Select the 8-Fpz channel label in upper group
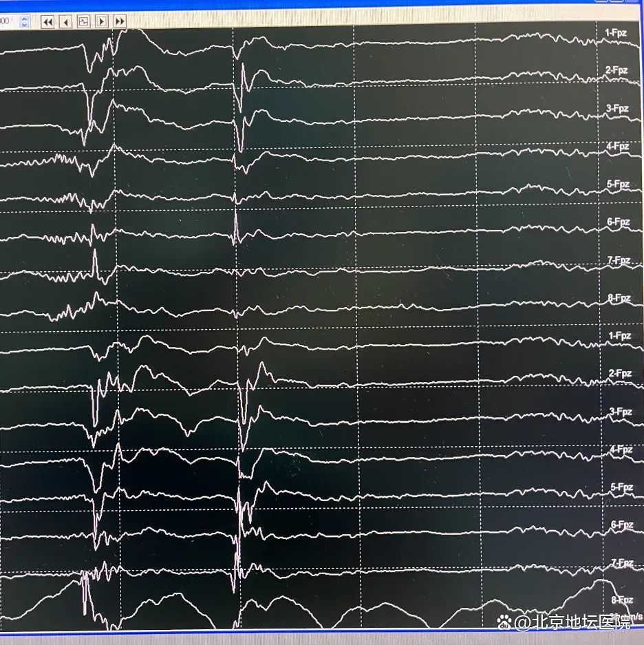 coord(617,298)
